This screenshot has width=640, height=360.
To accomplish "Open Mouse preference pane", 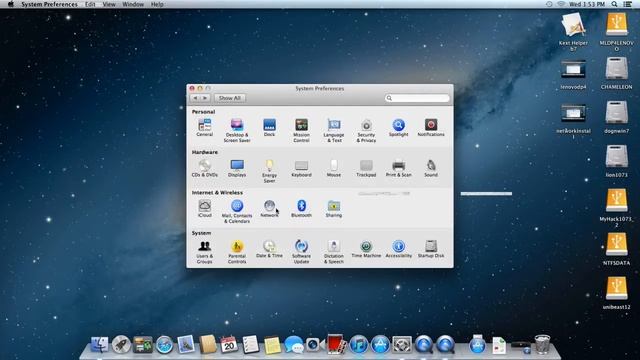I will click(334, 168).
